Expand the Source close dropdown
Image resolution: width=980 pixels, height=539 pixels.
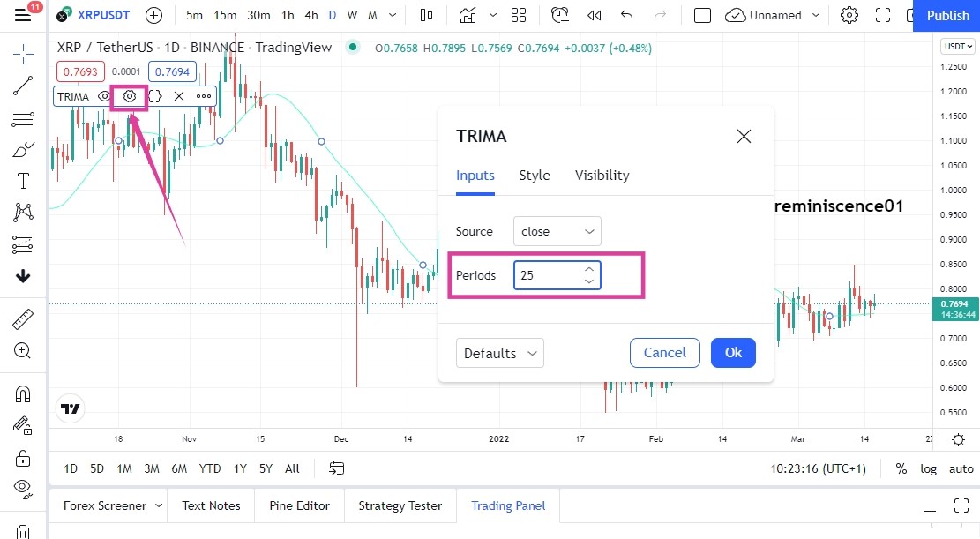pos(557,231)
